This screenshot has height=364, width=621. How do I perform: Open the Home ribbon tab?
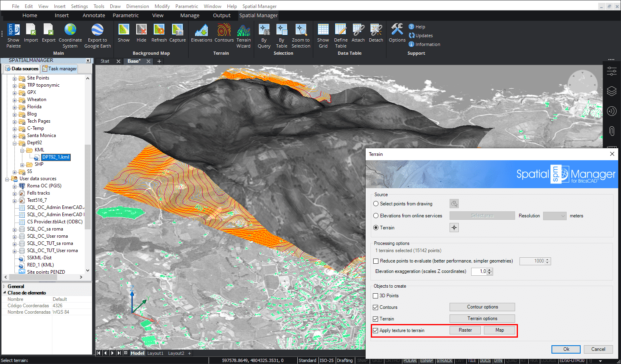(30, 16)
